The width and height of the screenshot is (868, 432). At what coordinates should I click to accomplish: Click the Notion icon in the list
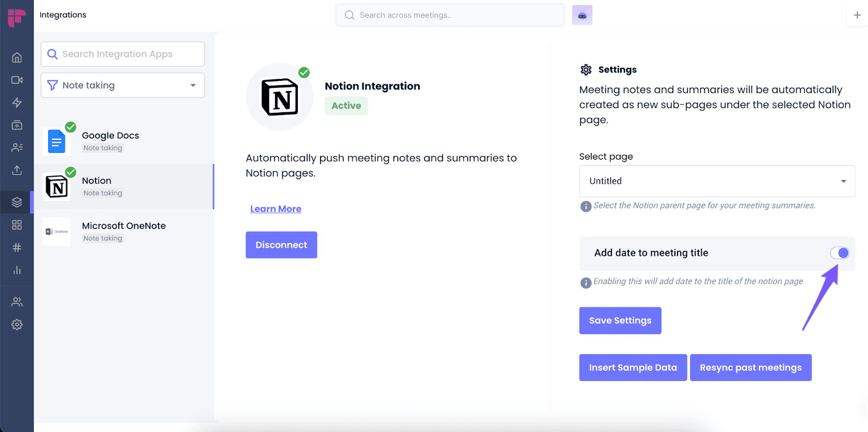[x=56, y=186]
